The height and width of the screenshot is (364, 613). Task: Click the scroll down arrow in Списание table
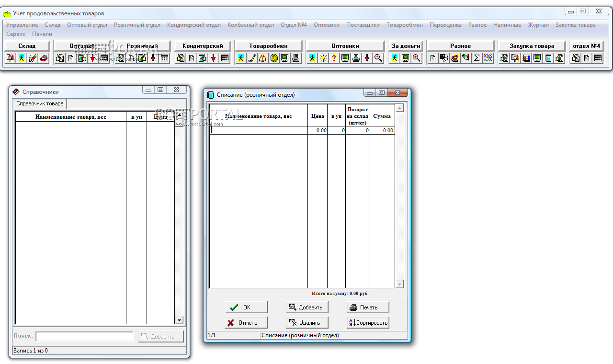400,284
